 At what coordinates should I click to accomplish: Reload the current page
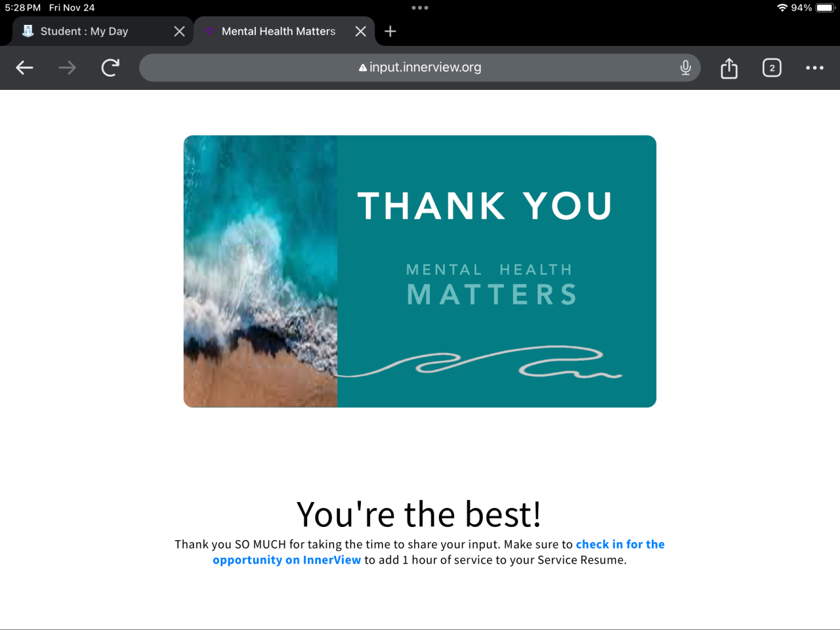pos(110,68)
